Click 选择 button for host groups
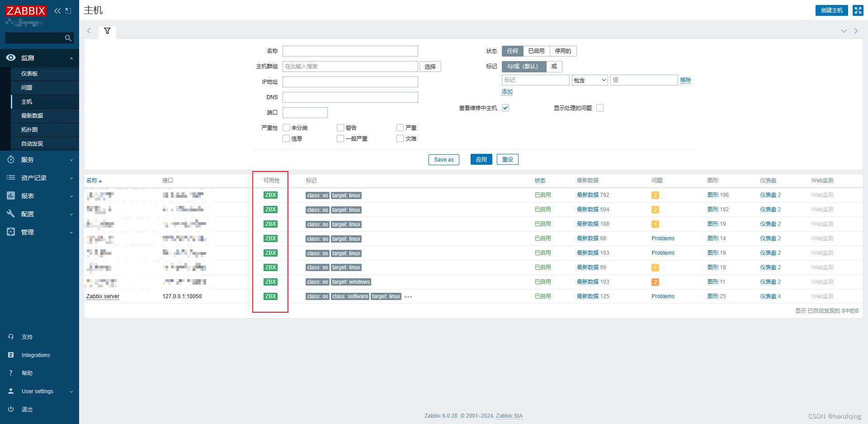868x424 pixels. tap(430, 67)
